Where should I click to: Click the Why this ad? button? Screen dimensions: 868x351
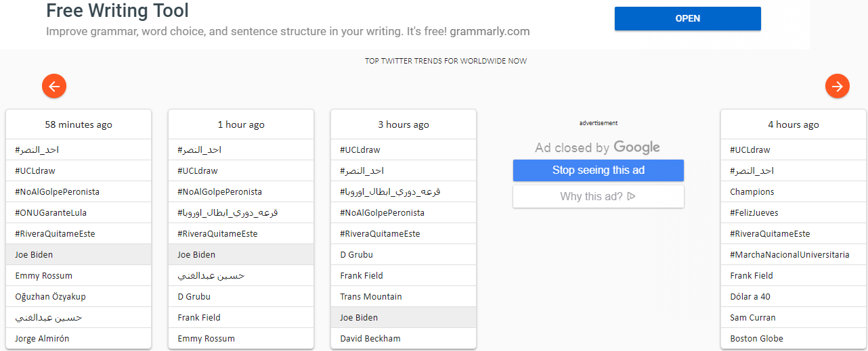599,197
